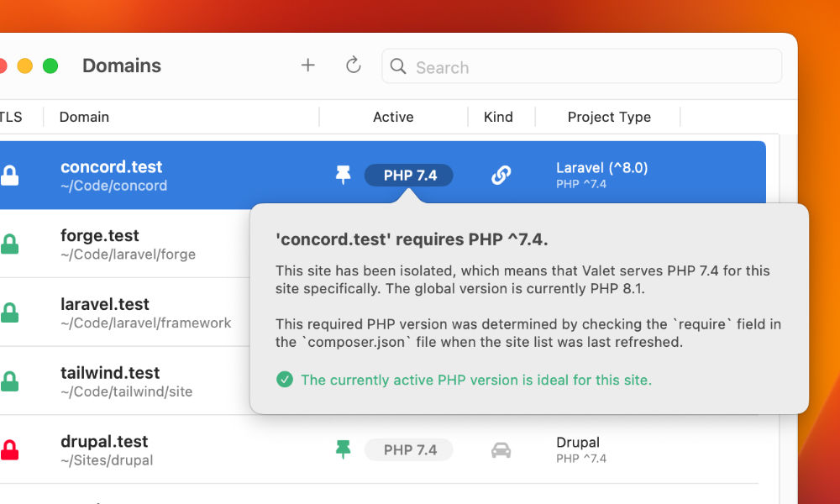Image resolution: width=840 pixels, height=504 pixels.
Task: Focus the Search input field
Action: [x=582, y=66]
